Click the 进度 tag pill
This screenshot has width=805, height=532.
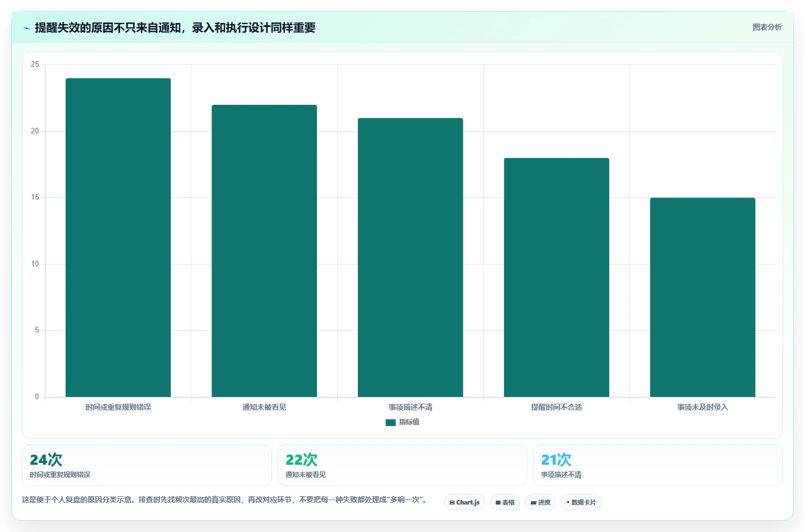click(540, 502)
